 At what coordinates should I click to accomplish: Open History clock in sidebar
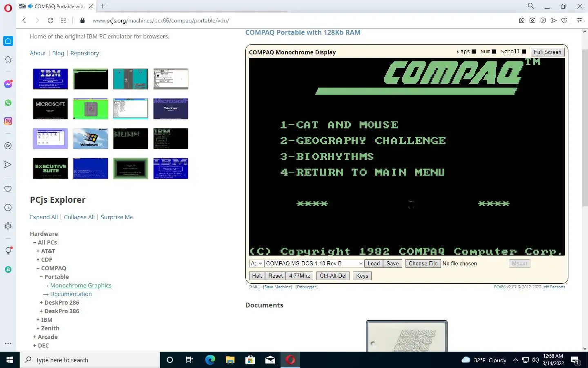point(8,208)
